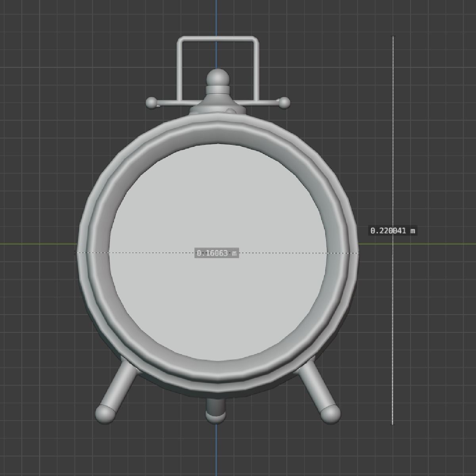Click the 0.16063 m width measurement label

tap(217, 253)
